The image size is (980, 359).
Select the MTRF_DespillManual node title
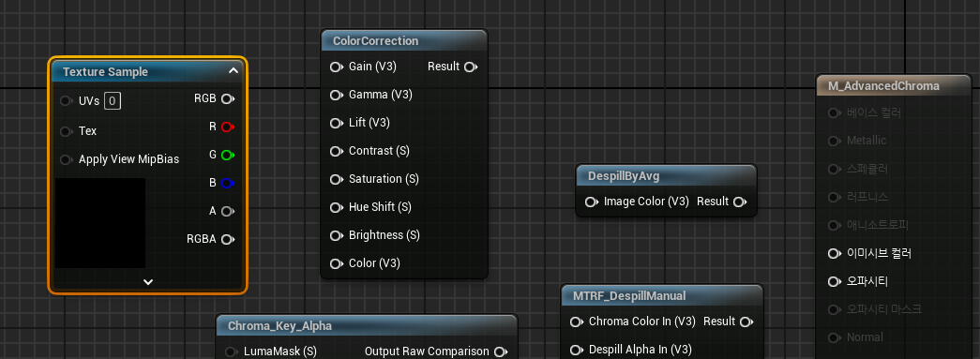[x=629, y=296]
